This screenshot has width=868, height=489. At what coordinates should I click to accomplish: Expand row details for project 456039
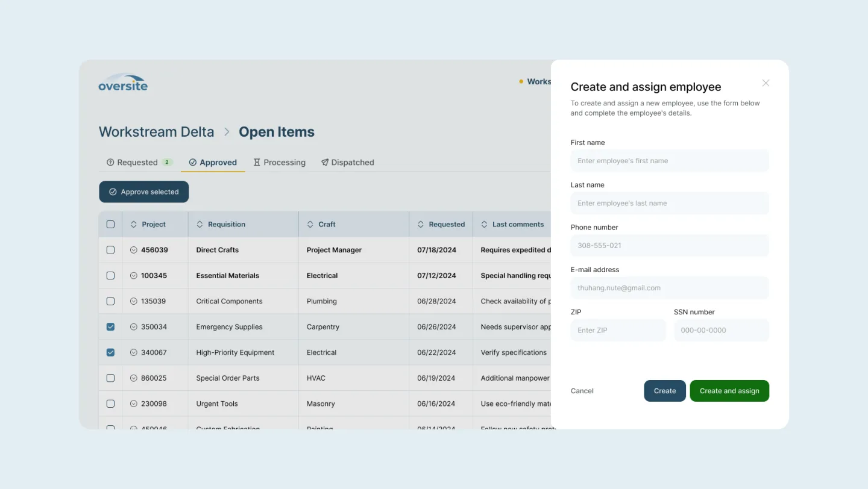coord(134,250)
